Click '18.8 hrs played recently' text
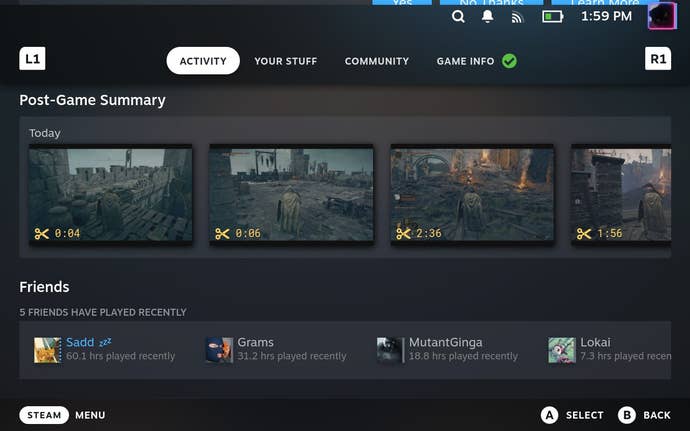The height and width of the screenshot is (431, 690). [x=463, y=356]
